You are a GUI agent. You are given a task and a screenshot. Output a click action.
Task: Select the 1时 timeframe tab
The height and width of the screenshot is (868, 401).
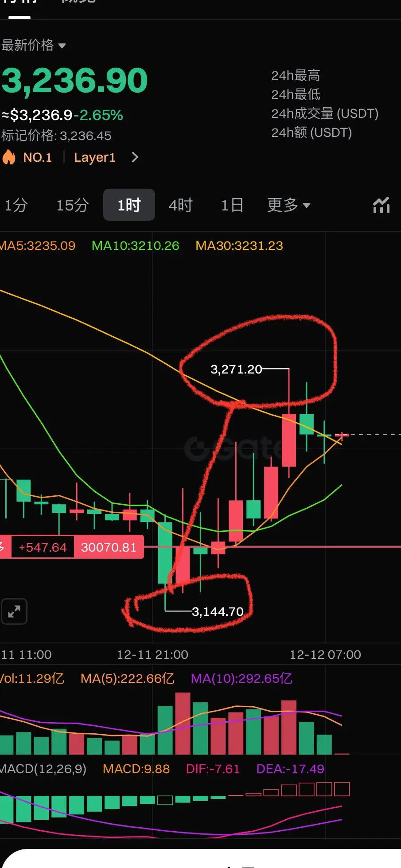tap(129, 205)
